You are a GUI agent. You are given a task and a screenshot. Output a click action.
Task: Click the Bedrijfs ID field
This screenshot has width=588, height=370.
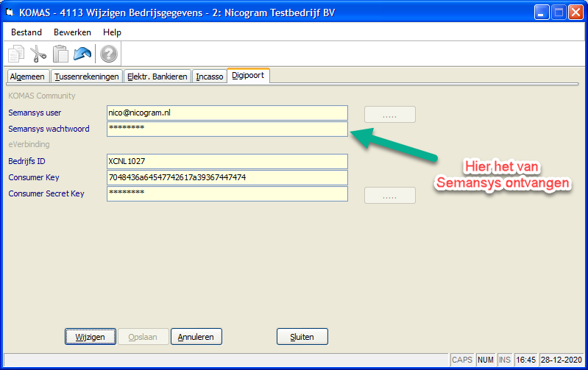227,161
